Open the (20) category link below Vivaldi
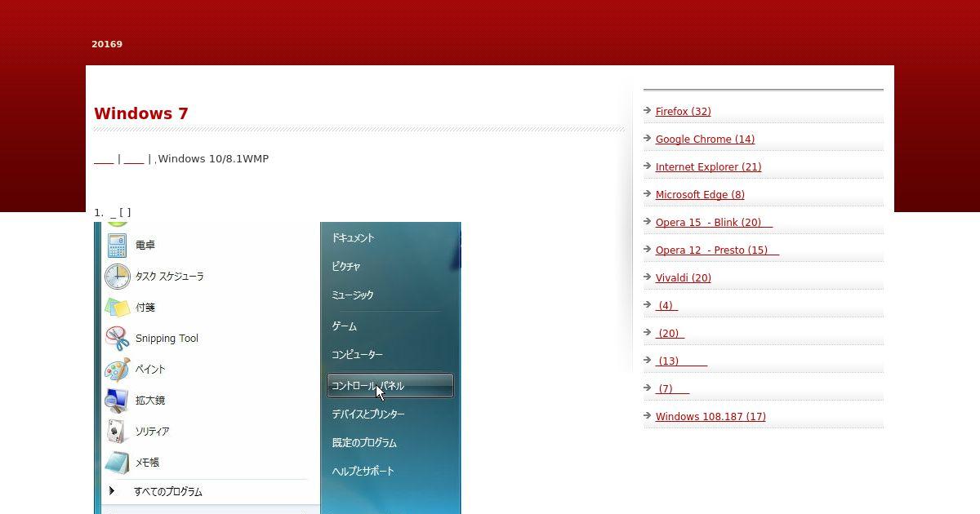 670,334
